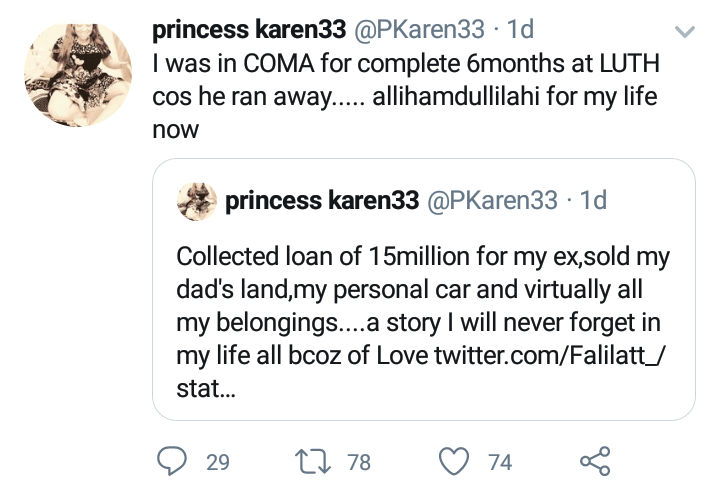The image size is (720, 494).
Task: Click @PKaren33 handle inside the quoted tweet
Action: tap(493, 200)
